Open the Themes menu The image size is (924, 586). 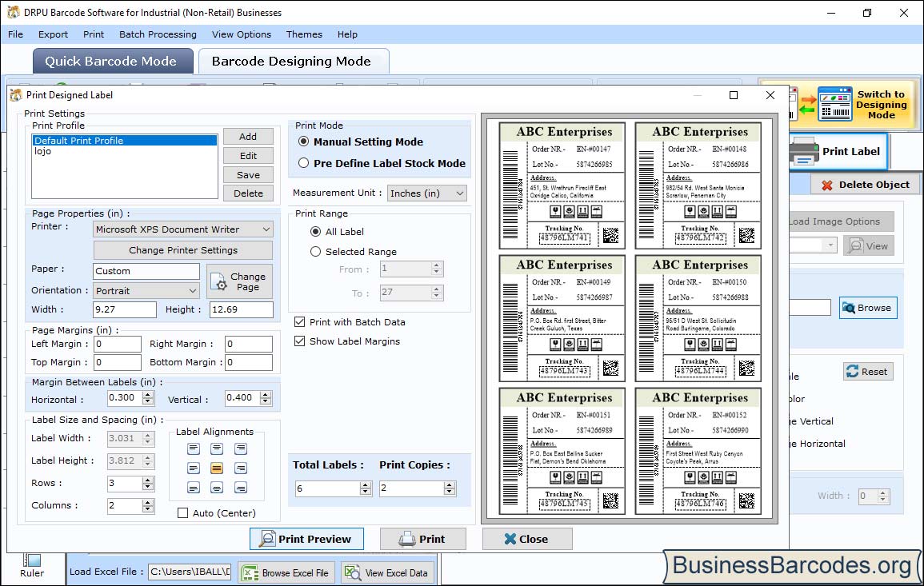click(304, 34)
